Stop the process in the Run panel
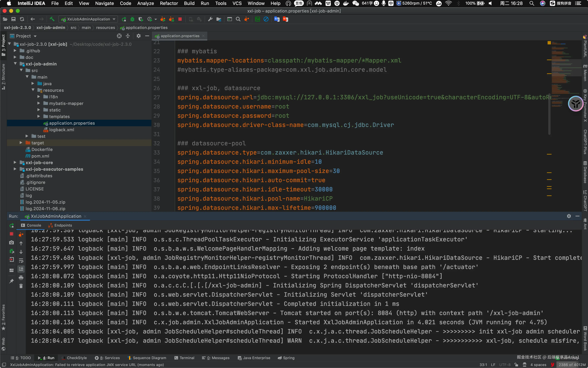 pyautogui.click(x=11, y=234)
